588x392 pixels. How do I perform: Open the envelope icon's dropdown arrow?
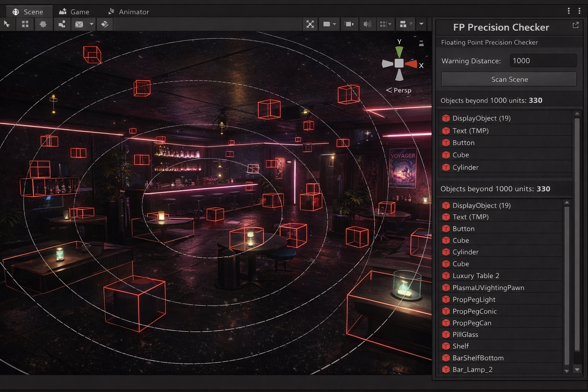click(x=91, y=24)
